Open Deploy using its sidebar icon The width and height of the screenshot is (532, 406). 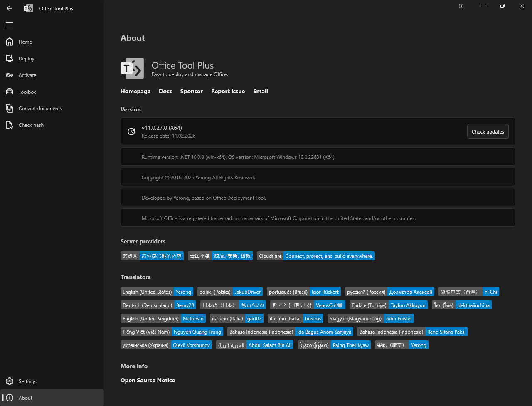click(10, 58)
